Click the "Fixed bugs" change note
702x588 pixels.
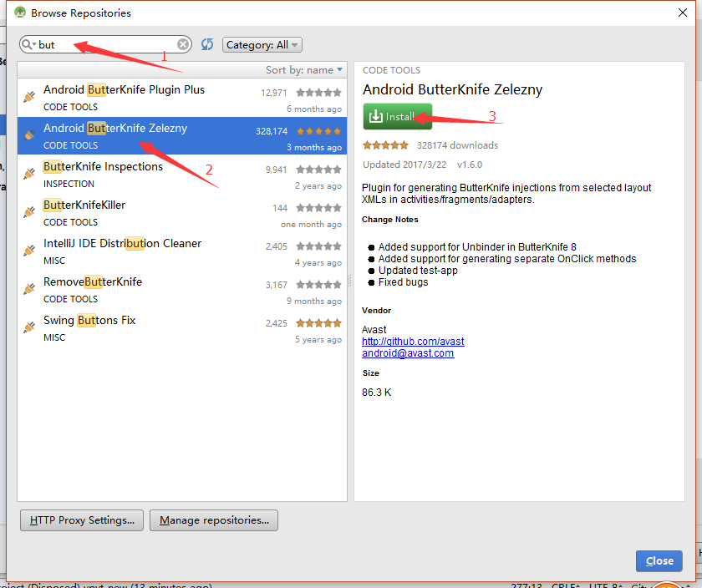(403, 282)
